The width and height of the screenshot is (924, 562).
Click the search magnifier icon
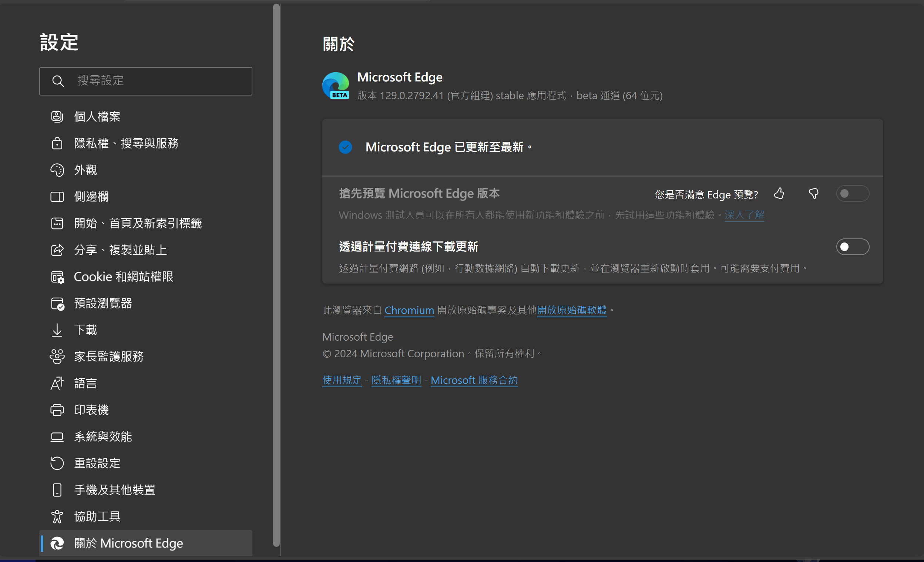[58, 81]
